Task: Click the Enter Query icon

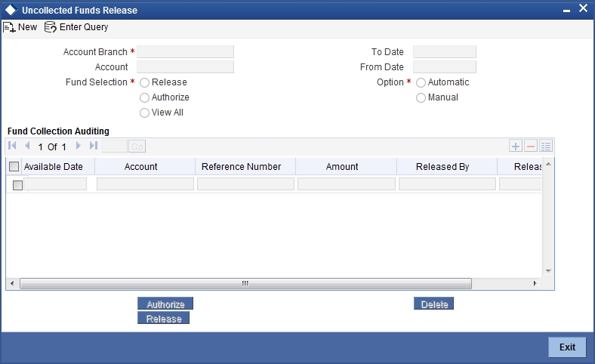Action: (x=50, y=27)
